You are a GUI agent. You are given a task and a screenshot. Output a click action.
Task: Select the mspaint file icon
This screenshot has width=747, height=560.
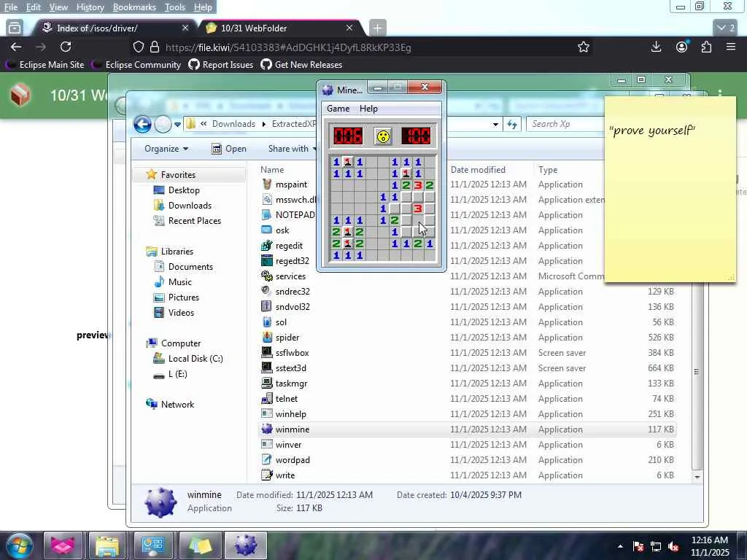[x=267, y=184]
